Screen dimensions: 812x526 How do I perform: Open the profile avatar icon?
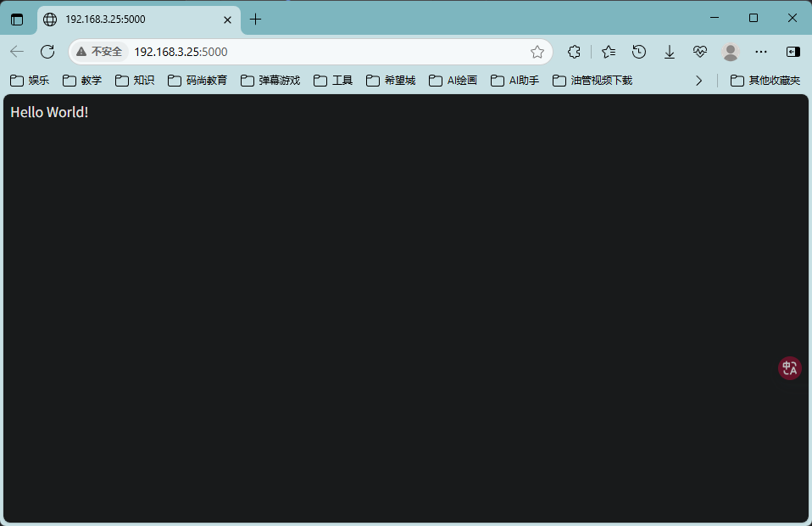731,52
